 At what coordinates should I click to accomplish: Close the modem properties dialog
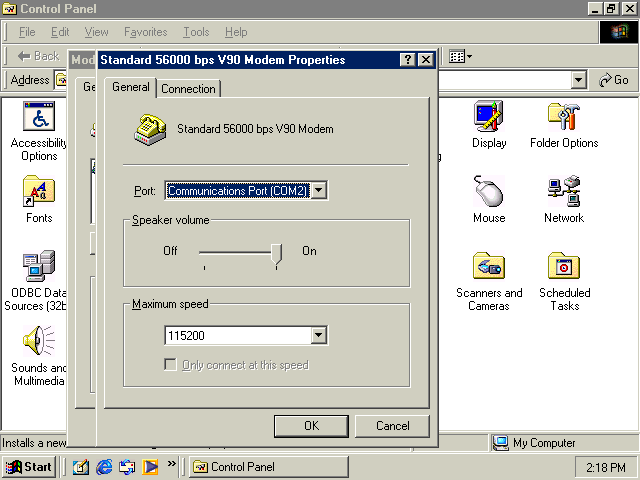coord(425,60)
